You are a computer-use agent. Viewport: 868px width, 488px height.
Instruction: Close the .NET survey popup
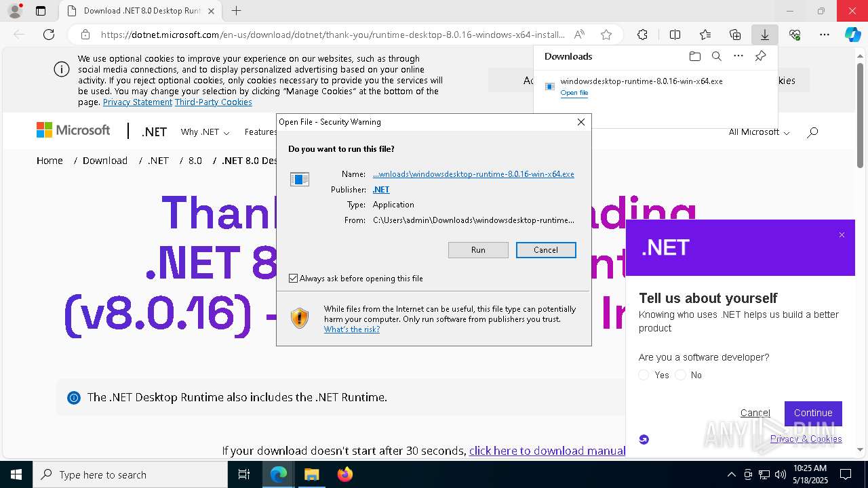[842, 235]
